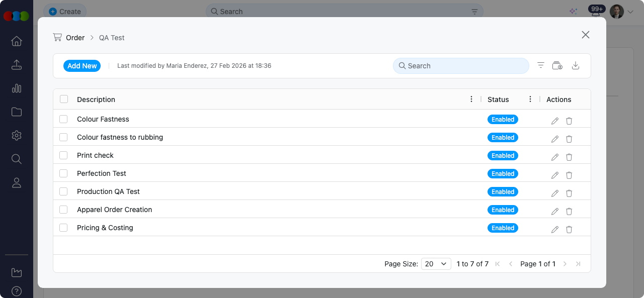Delete the Print check row using the trash icon
644x298 pixels.
point(569,157)
